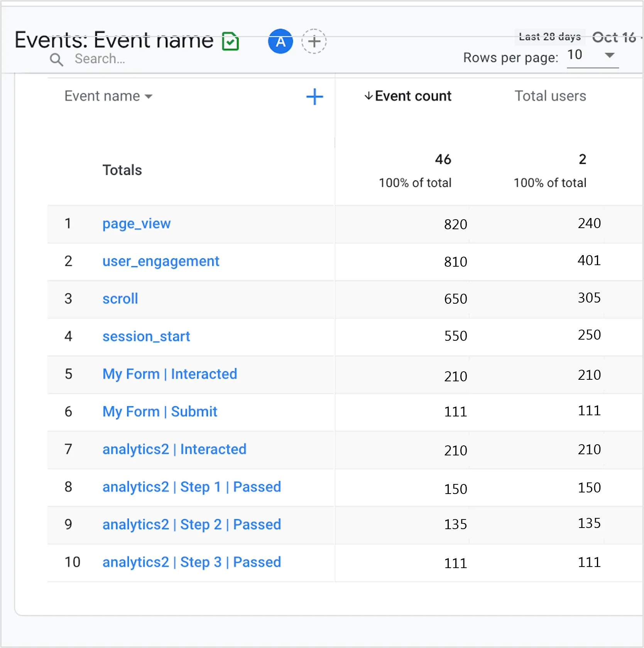Click the user_engagement event link

coord(161,261)
